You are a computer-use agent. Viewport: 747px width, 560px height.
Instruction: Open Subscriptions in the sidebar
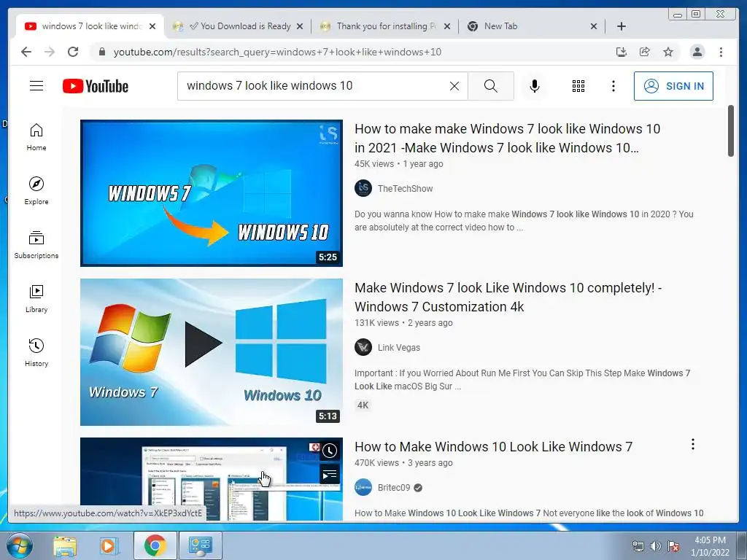pos(36,245)
